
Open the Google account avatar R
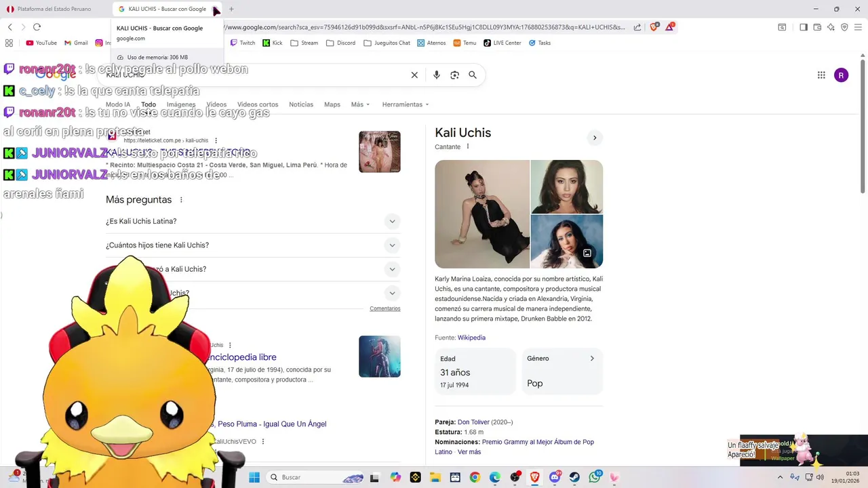(x=841, y=75)
